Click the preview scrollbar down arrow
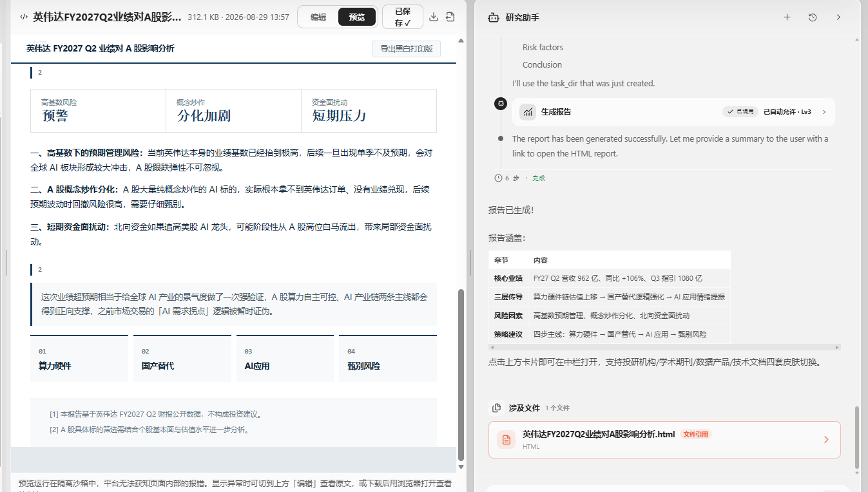Image resolution: width=868 pixels, height=492 pixels. pyautogui.click(x=461, y=466)
